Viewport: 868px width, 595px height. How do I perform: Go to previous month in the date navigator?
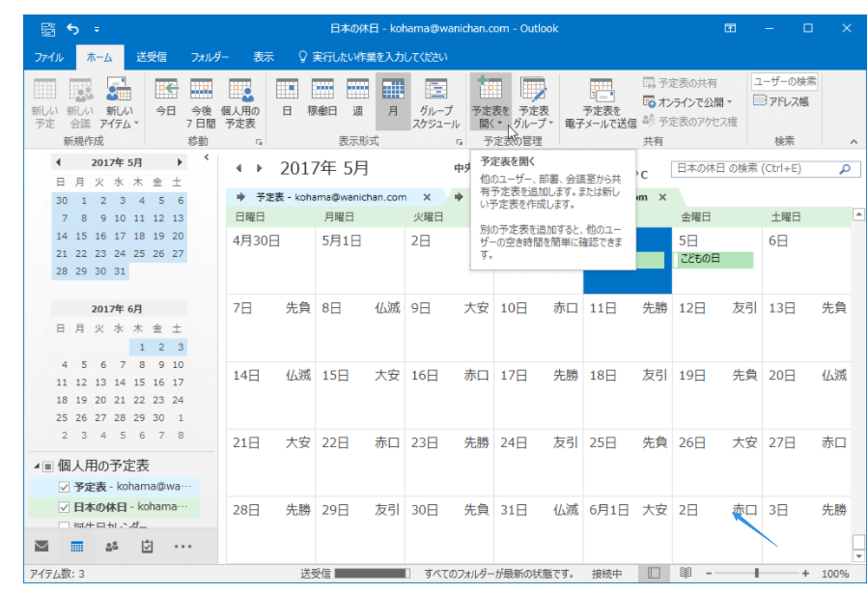coord(58,162)
